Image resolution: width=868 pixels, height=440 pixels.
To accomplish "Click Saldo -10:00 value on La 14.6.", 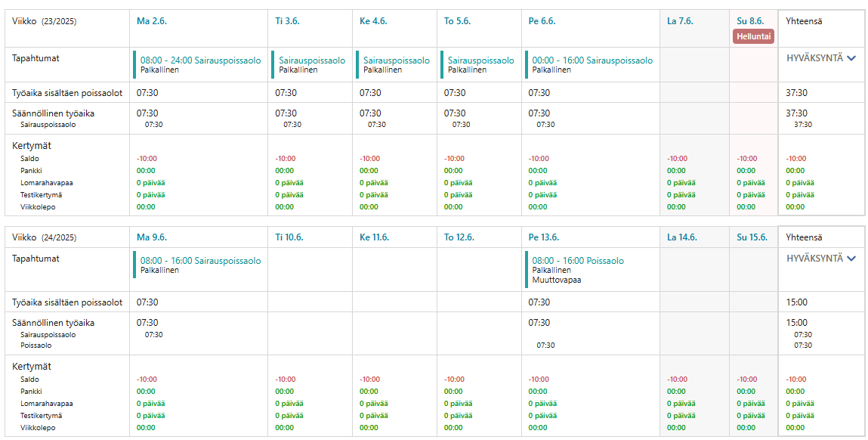I will click(677, 380).
